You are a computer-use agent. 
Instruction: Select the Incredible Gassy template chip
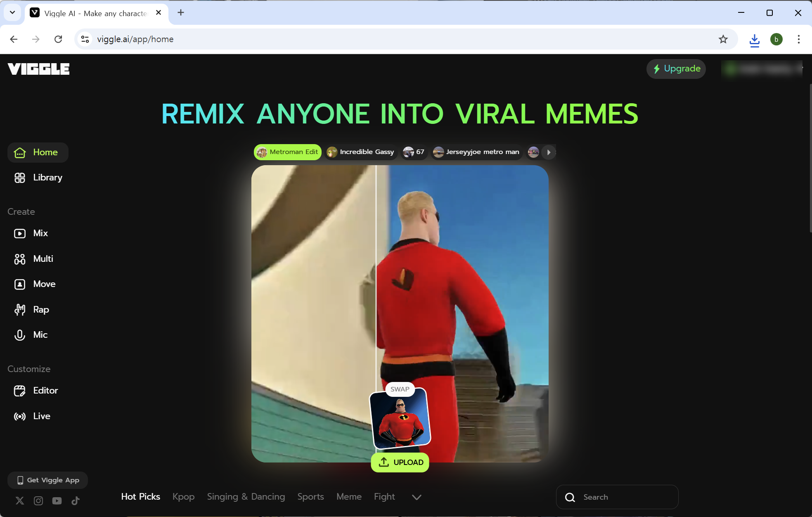coord(361,152)
